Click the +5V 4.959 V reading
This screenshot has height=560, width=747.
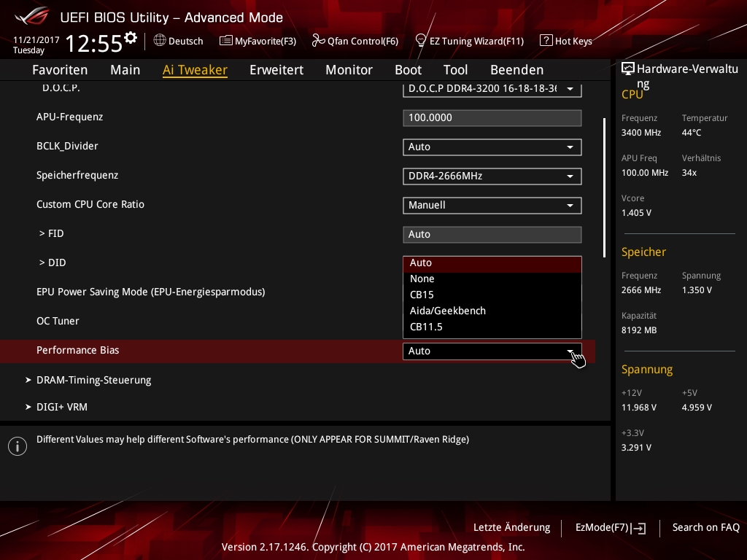(697, 408)
